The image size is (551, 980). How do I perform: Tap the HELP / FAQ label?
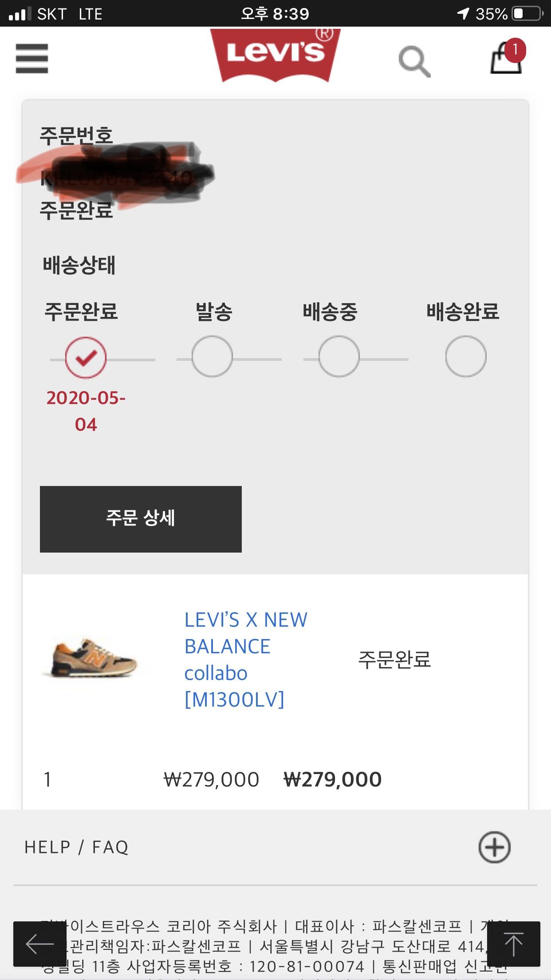[x=76, y=847]
